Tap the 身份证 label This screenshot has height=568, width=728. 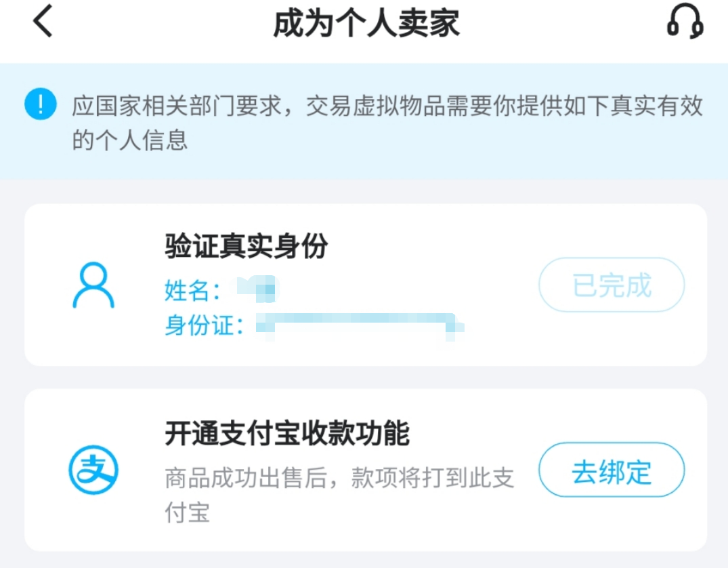point(204,325)
